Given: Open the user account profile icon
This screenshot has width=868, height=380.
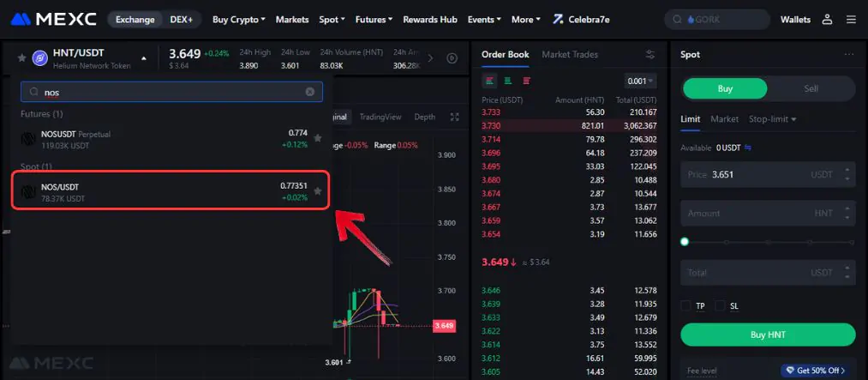Looking at the screenshot, I should (827, 20).
